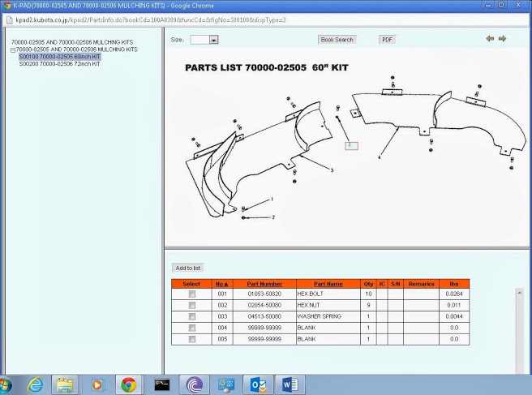Click the Select column header
The image size is (532, 395).
191,284
